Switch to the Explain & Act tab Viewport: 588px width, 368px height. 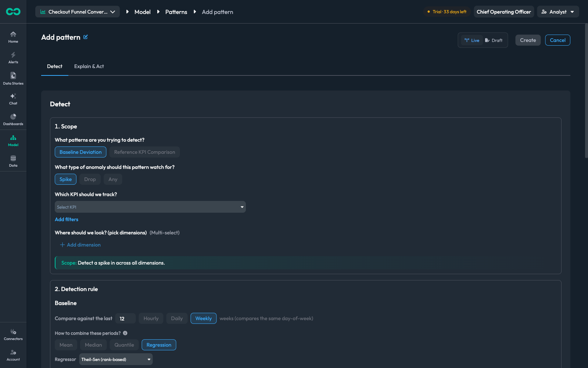pos(89,66)
